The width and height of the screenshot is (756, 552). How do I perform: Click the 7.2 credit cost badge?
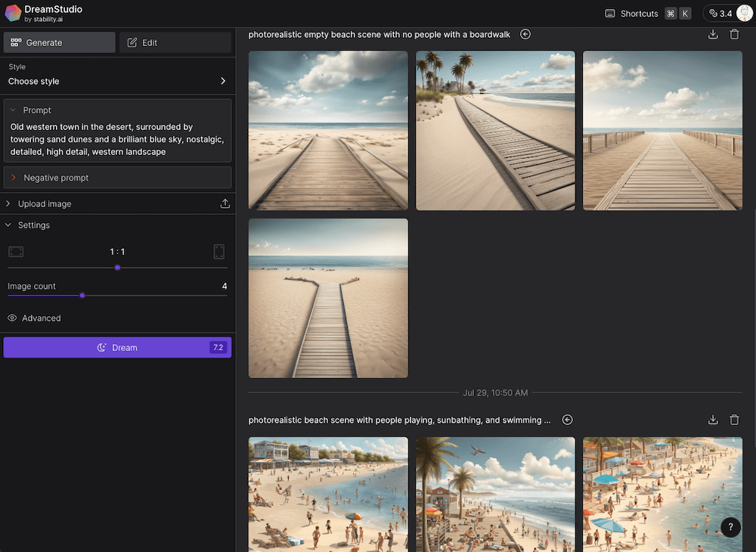tap(218, 348)
